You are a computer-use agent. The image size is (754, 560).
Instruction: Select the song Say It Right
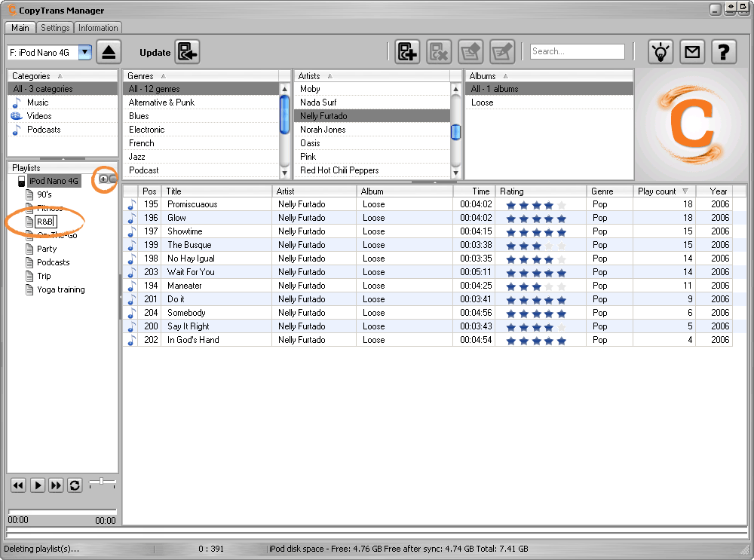tap(428, 326)
